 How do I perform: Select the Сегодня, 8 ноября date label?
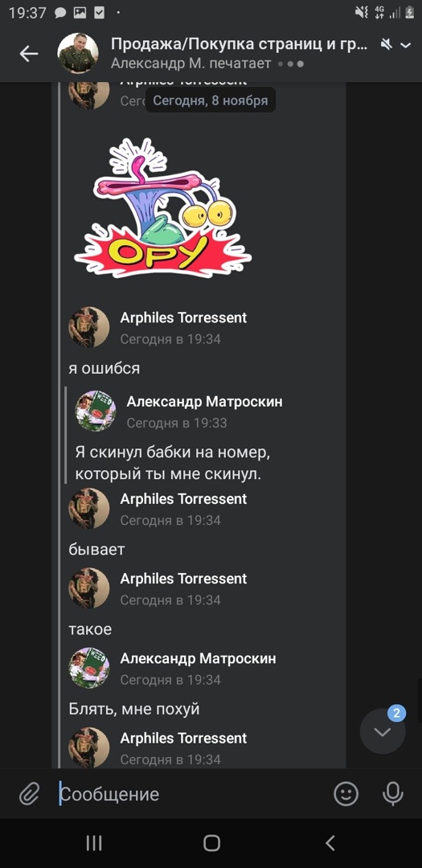(x=211, y=100)
